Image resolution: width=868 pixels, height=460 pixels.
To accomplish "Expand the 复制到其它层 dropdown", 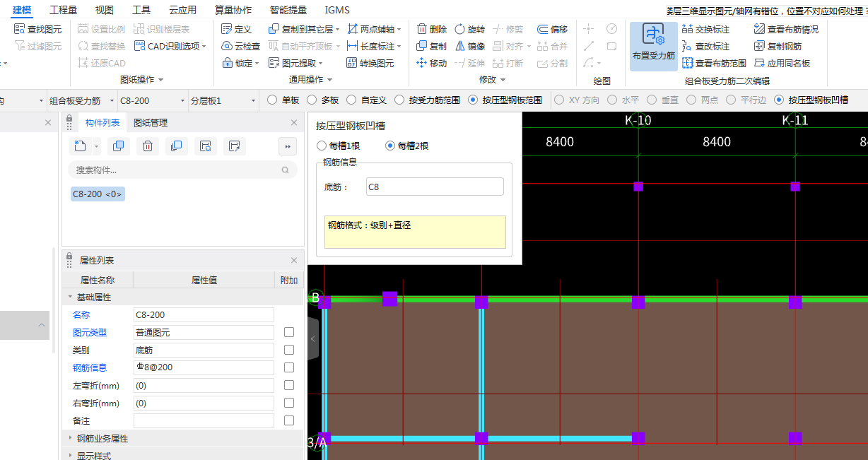I will click(338, 29).
